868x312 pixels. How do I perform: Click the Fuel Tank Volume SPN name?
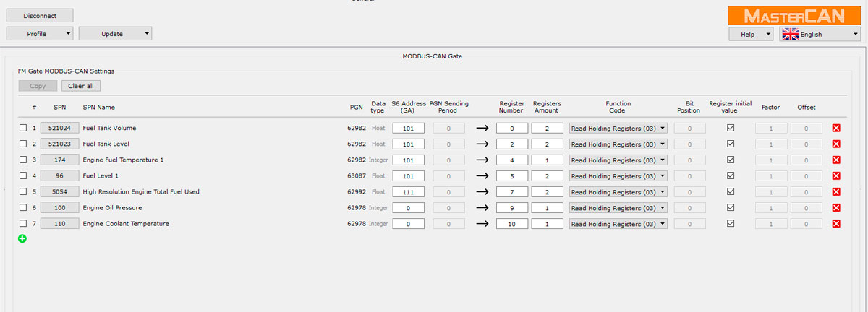pos(109,128)
